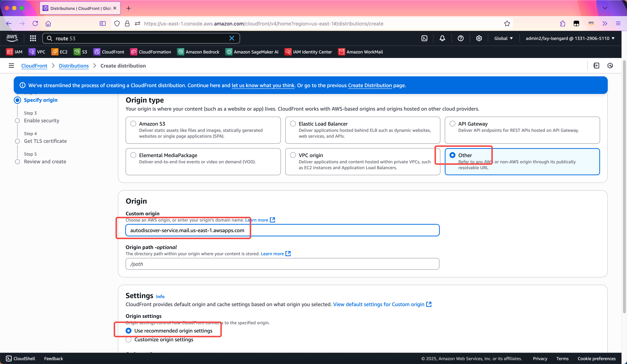Choose Customize origin settings
627x364 pixels.
tap(128, 340)
